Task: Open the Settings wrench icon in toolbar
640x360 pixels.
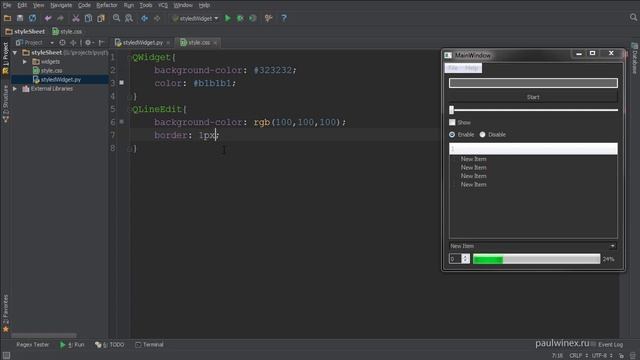Action: point(268,18)
